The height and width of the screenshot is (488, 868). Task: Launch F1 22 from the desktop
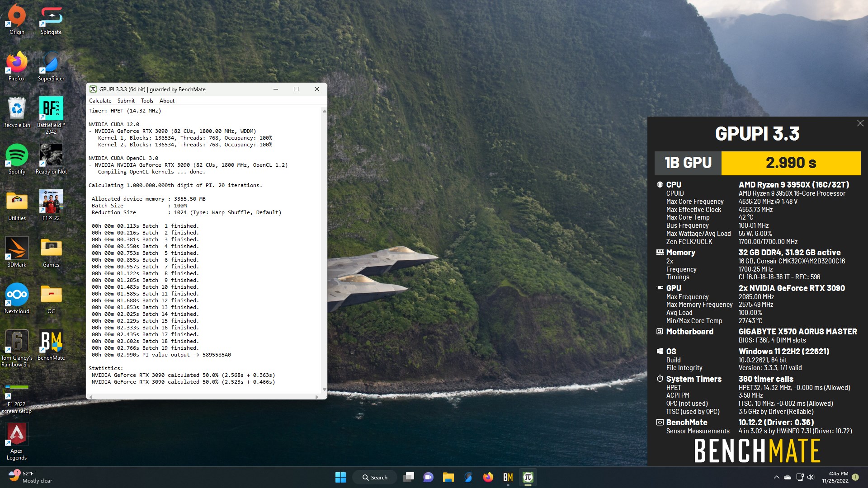51,206
